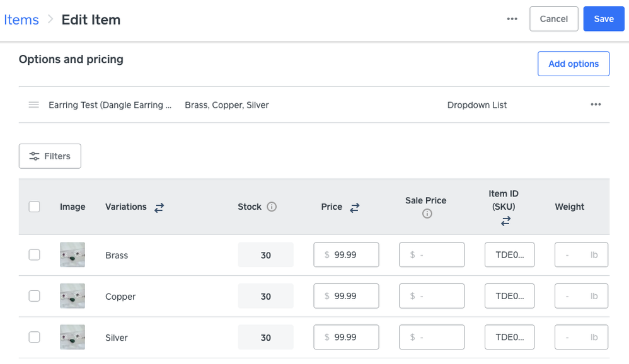The height and width of the screenshot is (364, 629).
Task: Click the Copper sale price field
Action: click(x=432, y=296)
